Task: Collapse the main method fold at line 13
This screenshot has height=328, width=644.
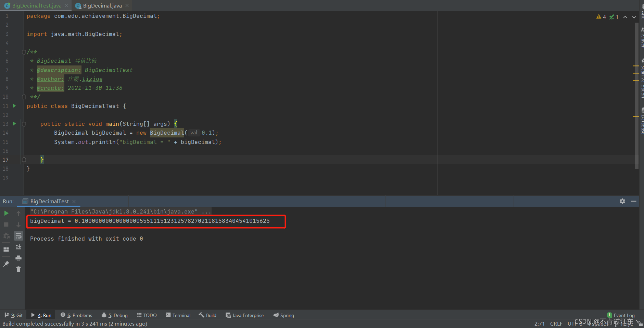Action: pyautogui.click(x=24, y=124)
